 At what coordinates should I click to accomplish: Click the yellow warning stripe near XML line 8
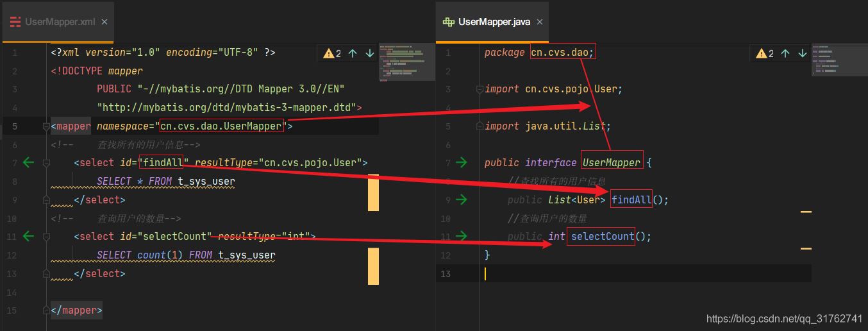click(x=373, y=192)
